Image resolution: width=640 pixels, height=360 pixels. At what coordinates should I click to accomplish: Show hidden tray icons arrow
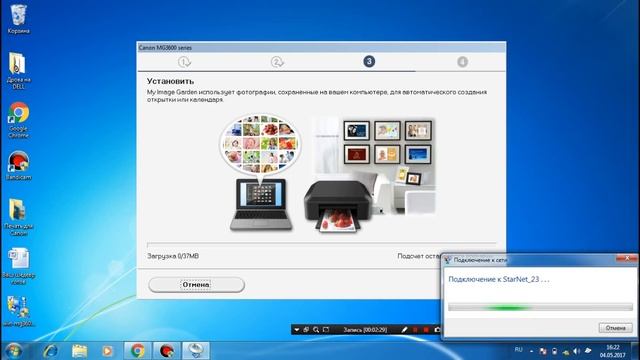531,351
